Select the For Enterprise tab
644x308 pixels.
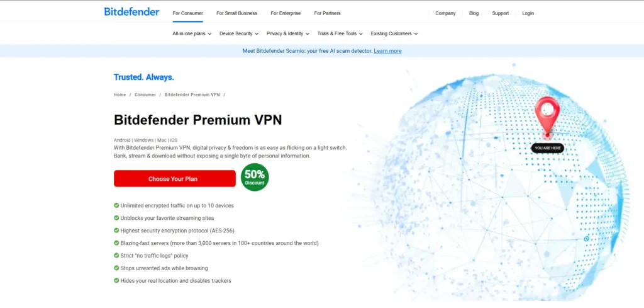click(286, 13)
